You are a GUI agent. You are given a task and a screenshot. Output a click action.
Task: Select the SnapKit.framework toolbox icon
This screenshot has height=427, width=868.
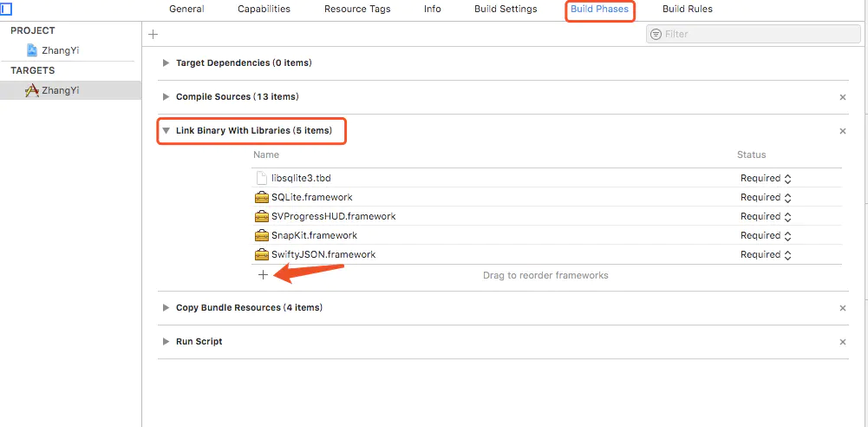pyautogui.click(x=262, y=235)
